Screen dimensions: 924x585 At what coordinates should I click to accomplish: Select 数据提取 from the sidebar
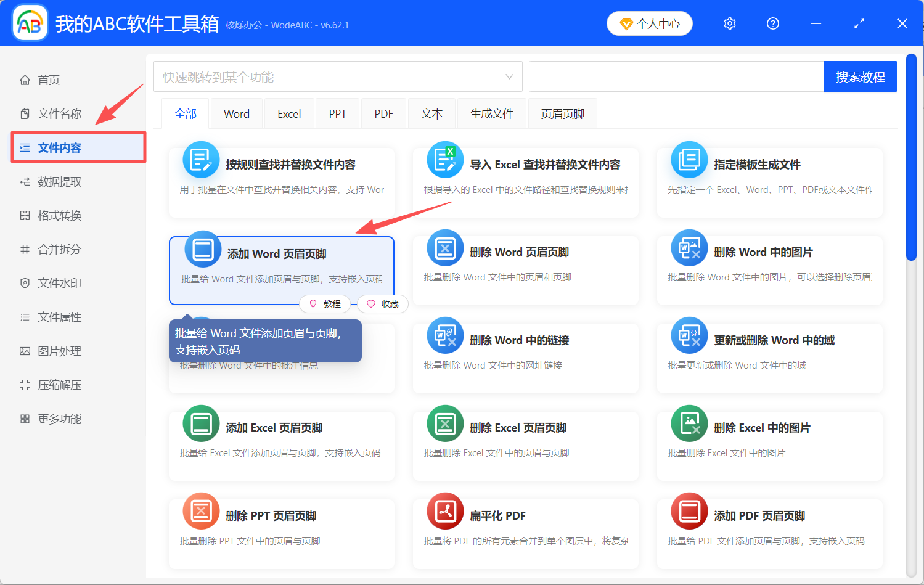(x=59, y=181)
